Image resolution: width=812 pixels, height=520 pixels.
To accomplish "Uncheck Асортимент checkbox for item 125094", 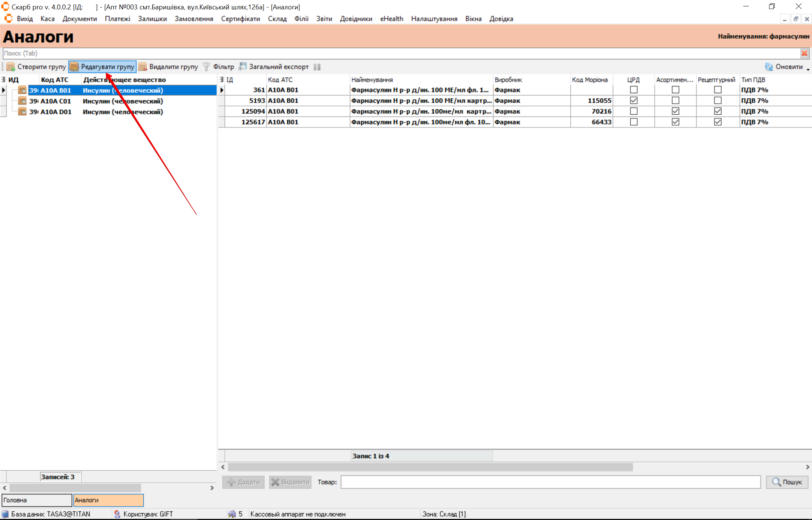I will [x=675, y=111].
